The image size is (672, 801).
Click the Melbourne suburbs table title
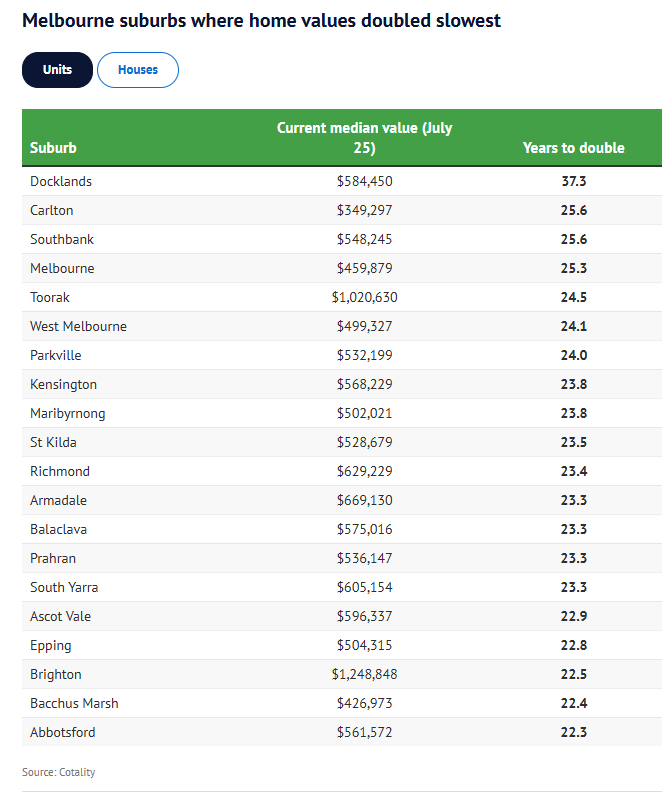pyautogui.click(x=261, y=20)
